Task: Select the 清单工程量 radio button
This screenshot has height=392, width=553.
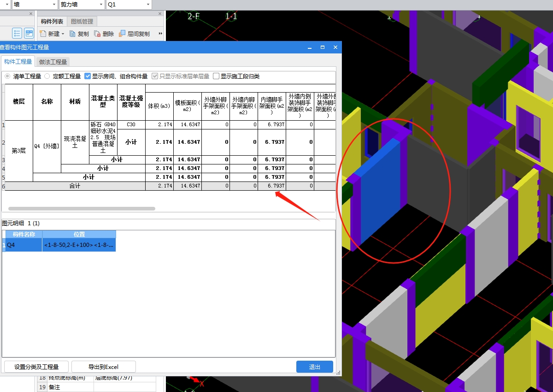Action: point(7,76)
